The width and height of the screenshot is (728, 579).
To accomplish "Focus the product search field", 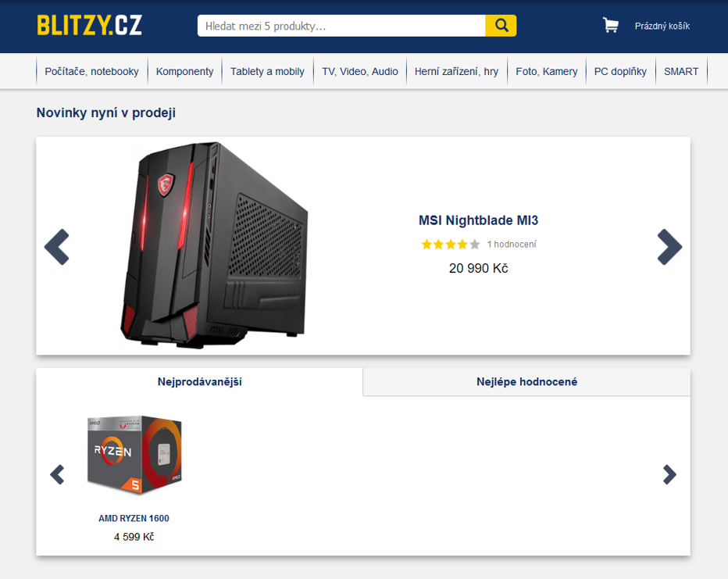I will tap(341, 26).
